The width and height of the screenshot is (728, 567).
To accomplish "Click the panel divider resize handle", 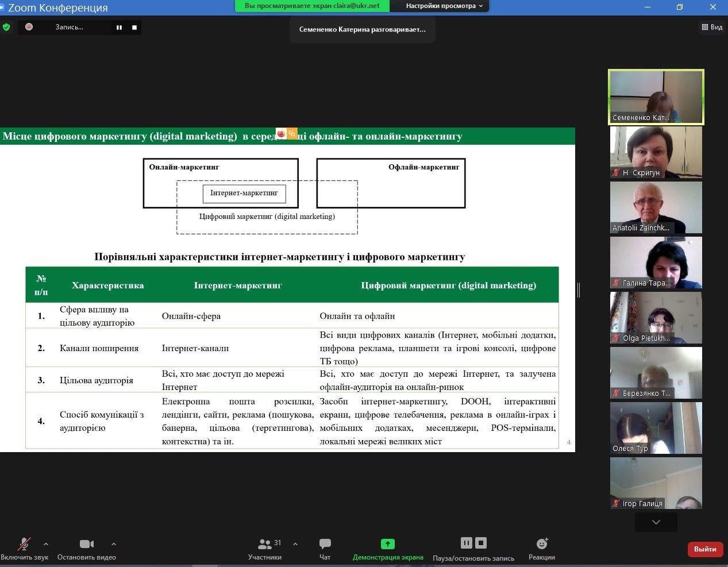I will [x=579, y=290].
